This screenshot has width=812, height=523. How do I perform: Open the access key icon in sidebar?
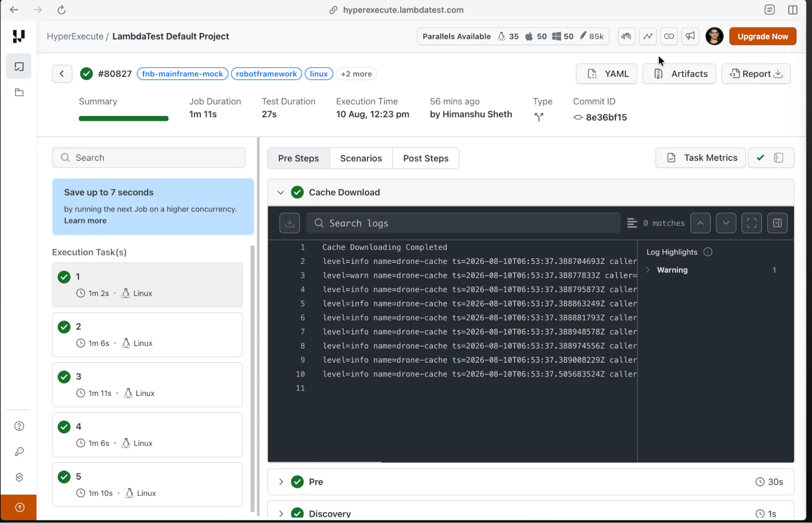click(x=19, y=452)
